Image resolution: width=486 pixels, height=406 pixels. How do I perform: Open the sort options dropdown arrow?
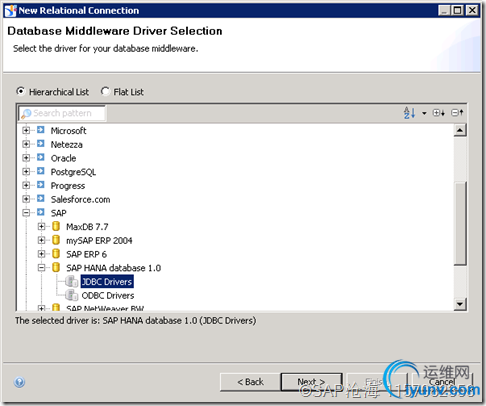[x=424, y=113]
